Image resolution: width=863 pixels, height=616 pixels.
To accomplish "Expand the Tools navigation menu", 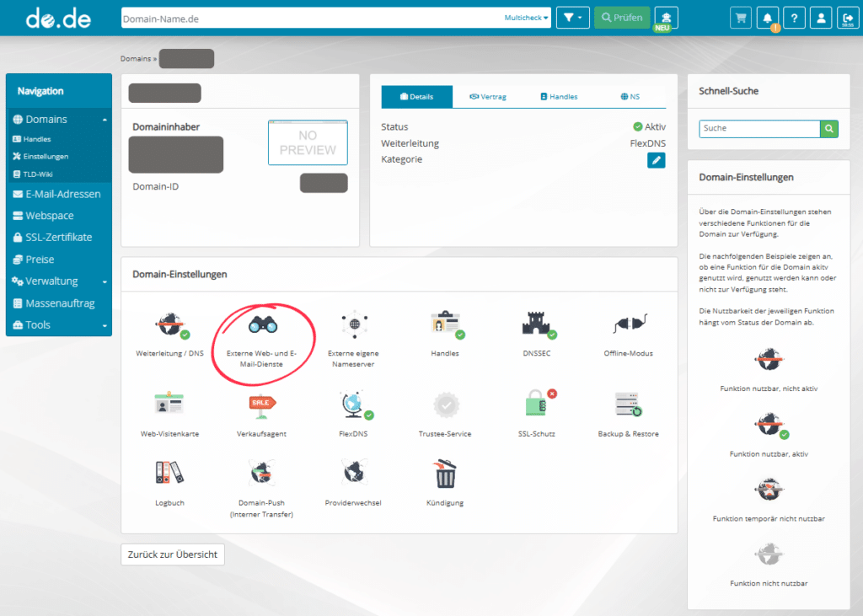I will [x=59, y=325].
